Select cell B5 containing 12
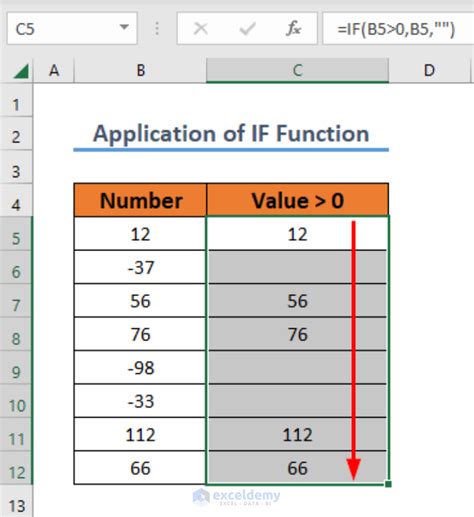Image resolution: width=474 pixels, height=517 pixels. [x=140, y=234]
